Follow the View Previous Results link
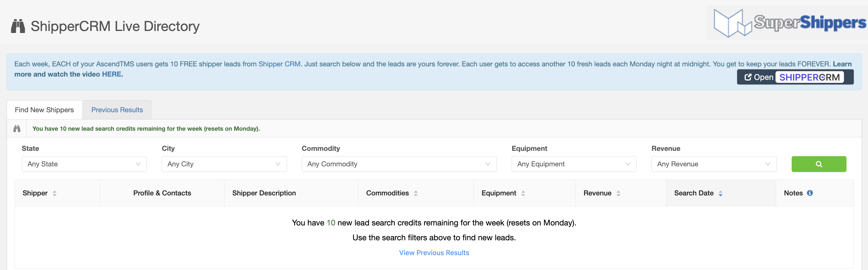 pyautogui.click(x=434, y=253)
